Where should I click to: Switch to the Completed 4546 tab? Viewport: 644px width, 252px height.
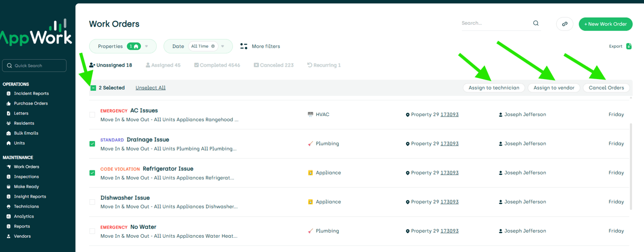pyautogui.click(x=217, y=65)
